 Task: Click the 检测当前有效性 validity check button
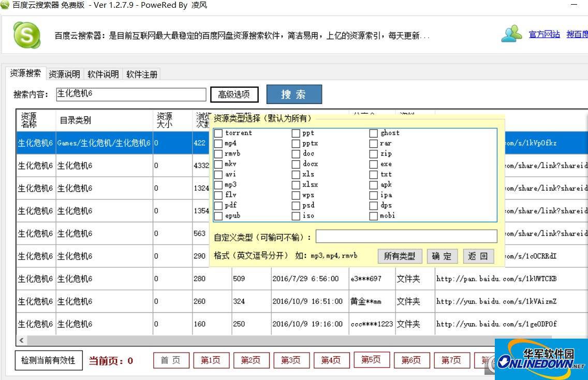tap(48, 360)
